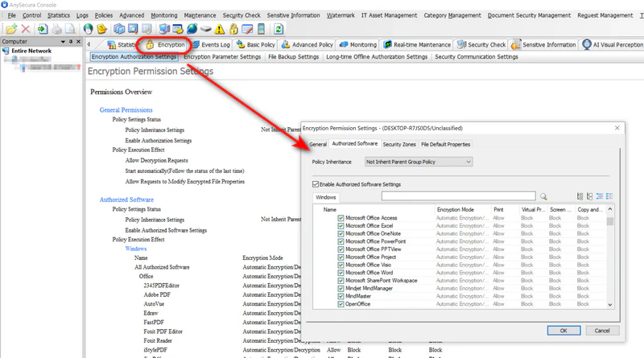This screenshot has height=358, width=644.
Task: Close the Computer side panel
Action: point(78,42)
